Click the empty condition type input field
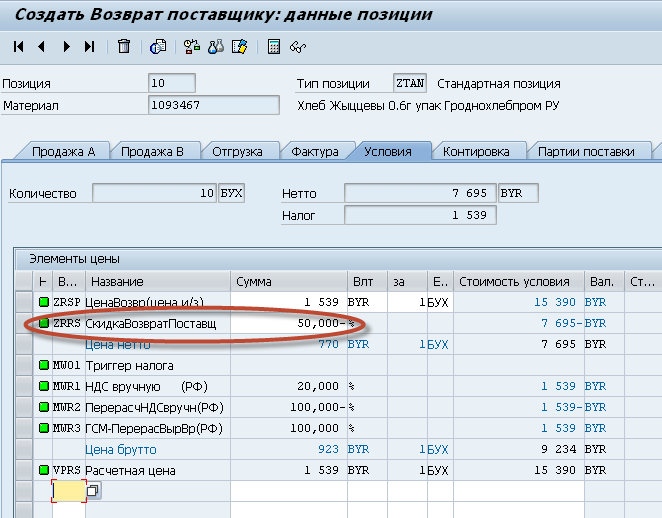 tap(69, 491)
